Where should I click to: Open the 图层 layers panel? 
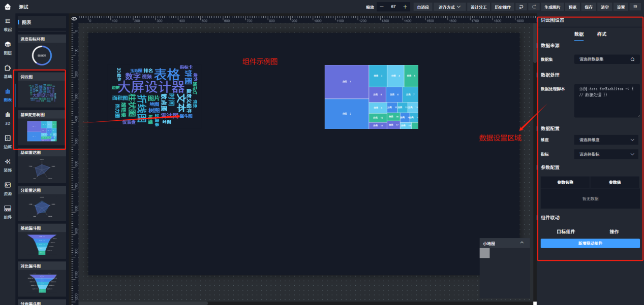pos(8,48)
